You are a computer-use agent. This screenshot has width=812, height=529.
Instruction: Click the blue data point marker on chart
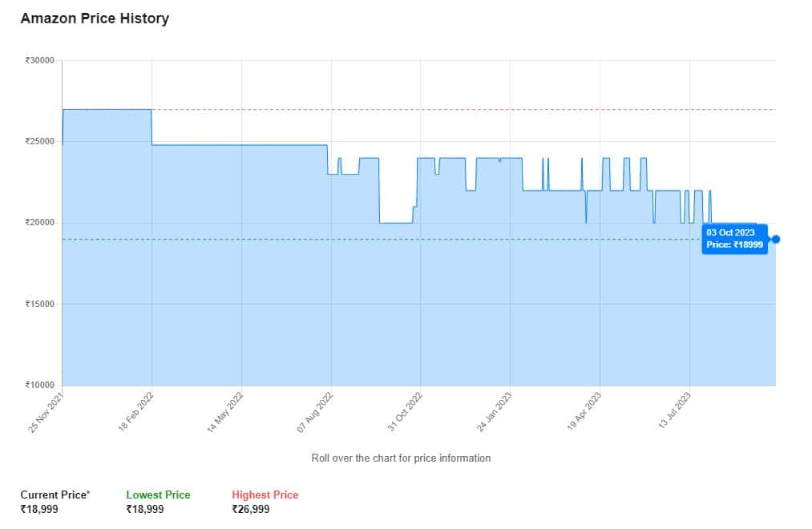click(x=776, y=239)
